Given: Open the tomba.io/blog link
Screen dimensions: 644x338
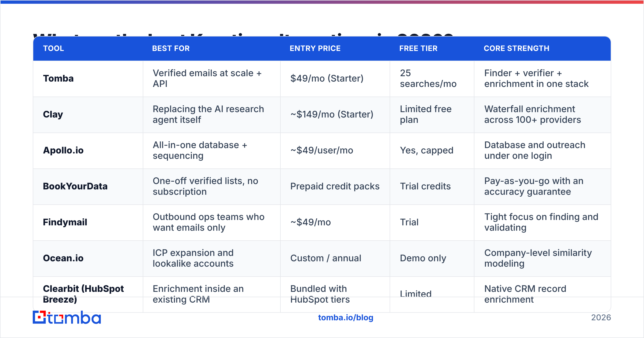Looking at the screenshot, I should (346, 318).
